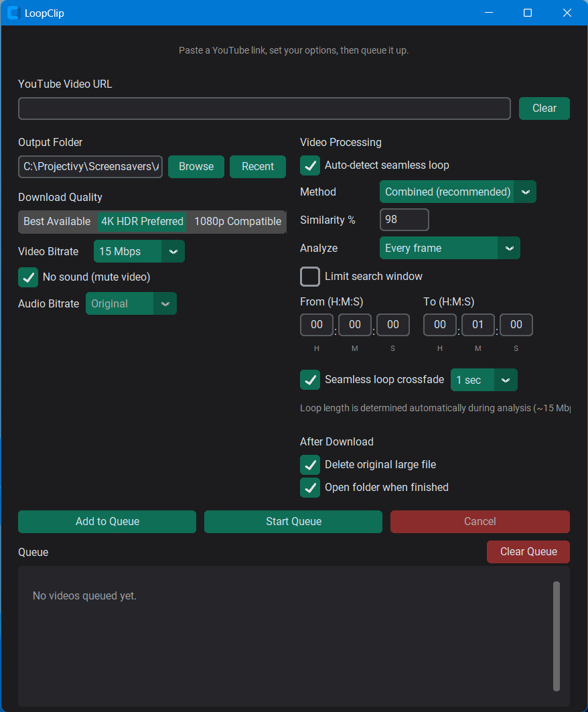Click the Clear Queue button
588x712 pixels.
click(528, 552)
